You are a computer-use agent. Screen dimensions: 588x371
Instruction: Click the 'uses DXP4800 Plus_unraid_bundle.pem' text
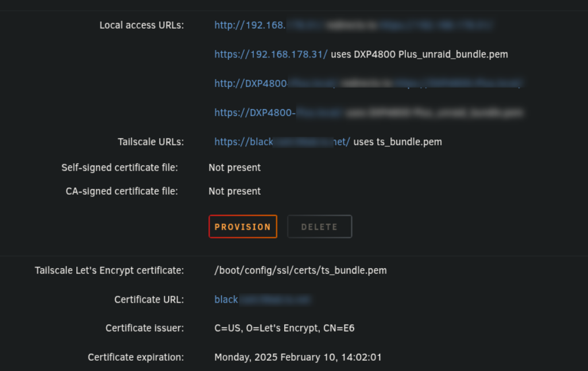tap(419, 55)
